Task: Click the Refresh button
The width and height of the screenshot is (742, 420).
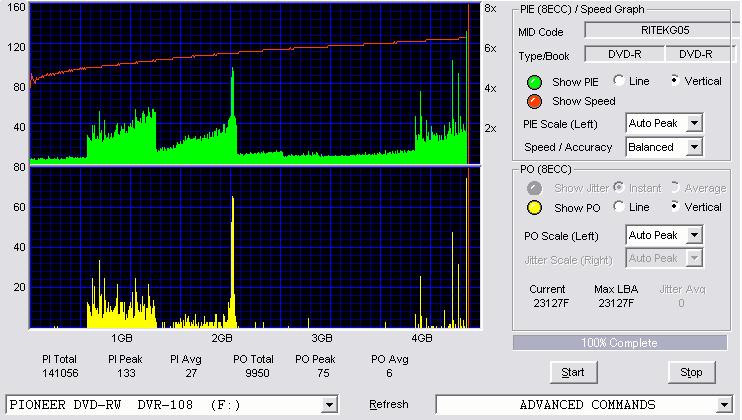Action: click(x=389, y=404)
